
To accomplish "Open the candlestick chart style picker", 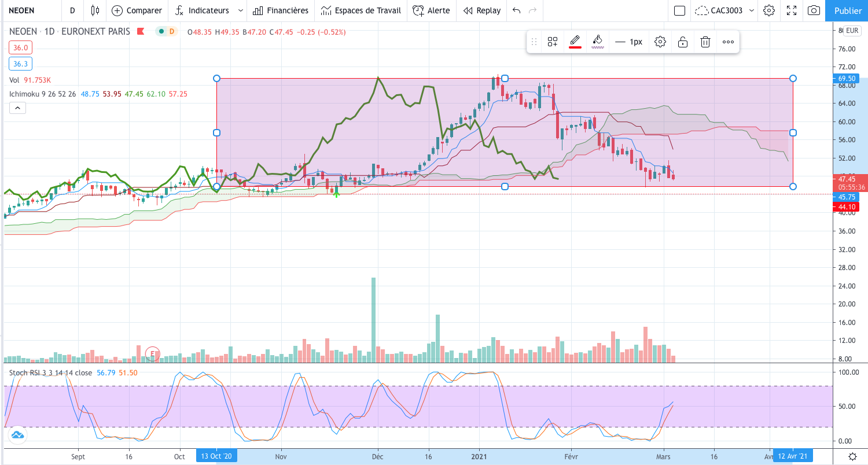I will (95, 10).
